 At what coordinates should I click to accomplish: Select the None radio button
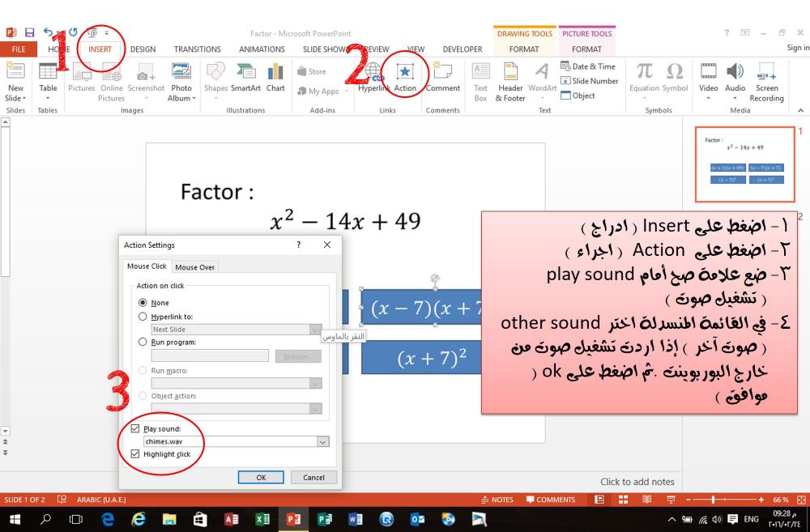(x=143, y=302)
